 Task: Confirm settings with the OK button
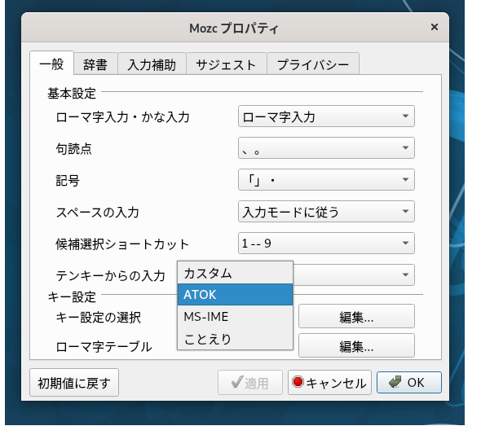(409, 383)
